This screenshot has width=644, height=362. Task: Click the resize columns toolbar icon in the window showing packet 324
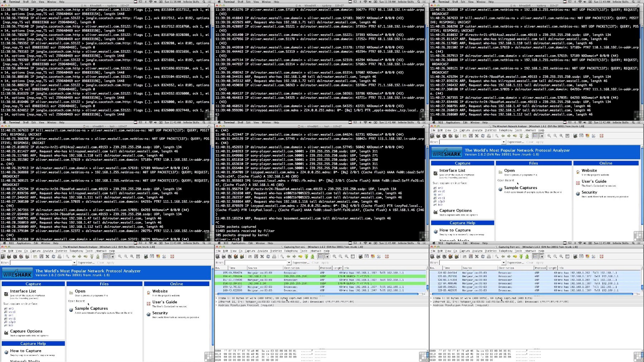click(x=567, y=256)
